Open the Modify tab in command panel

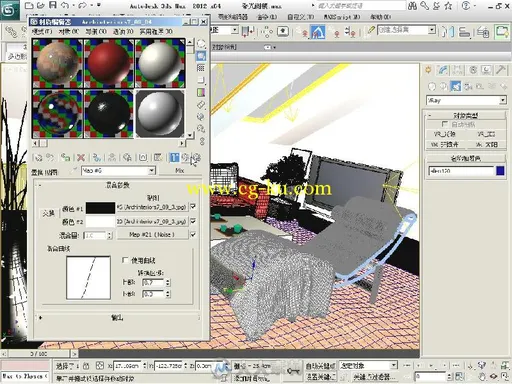[x=443, y=70]
